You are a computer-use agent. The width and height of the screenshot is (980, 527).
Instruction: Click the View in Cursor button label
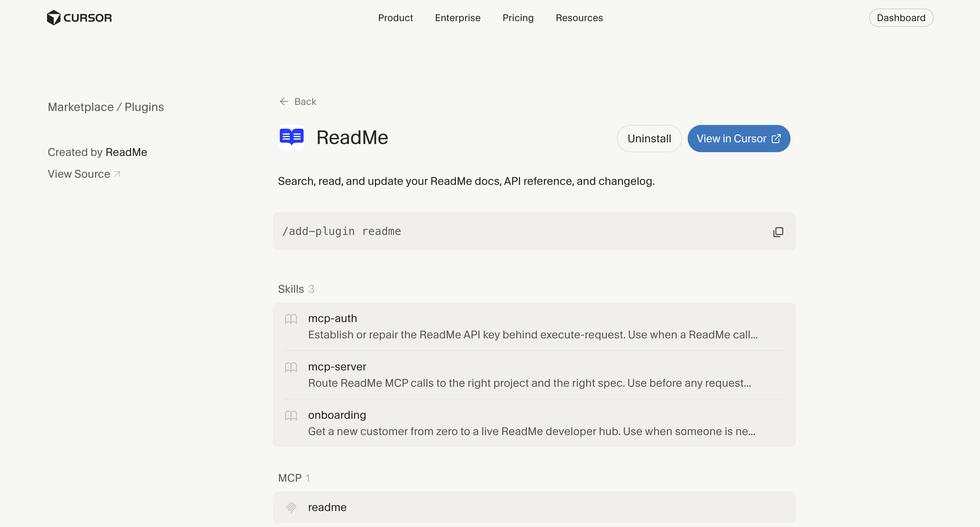[x=731, y=139]
